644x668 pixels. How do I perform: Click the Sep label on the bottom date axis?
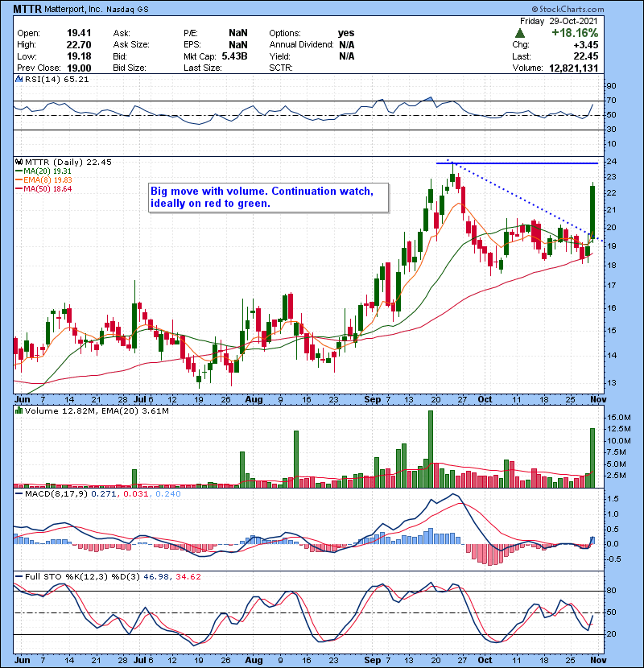[x=373, y=660]
